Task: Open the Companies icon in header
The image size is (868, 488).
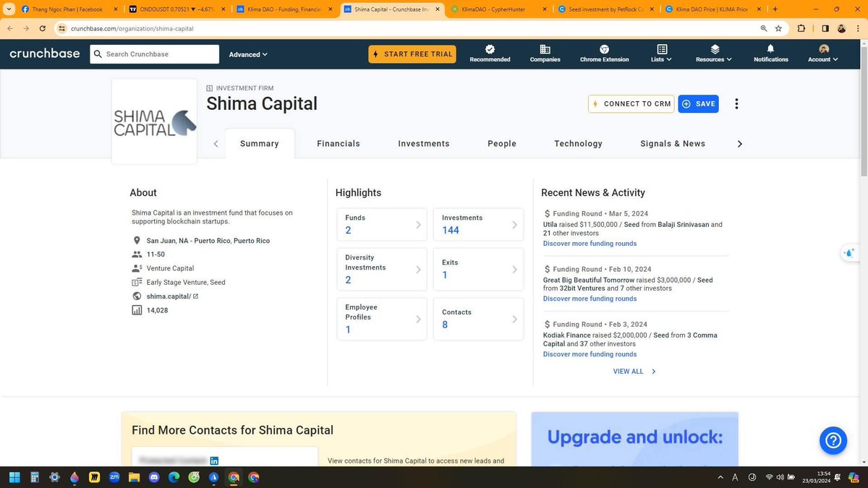Action: [x=545, y=53]
